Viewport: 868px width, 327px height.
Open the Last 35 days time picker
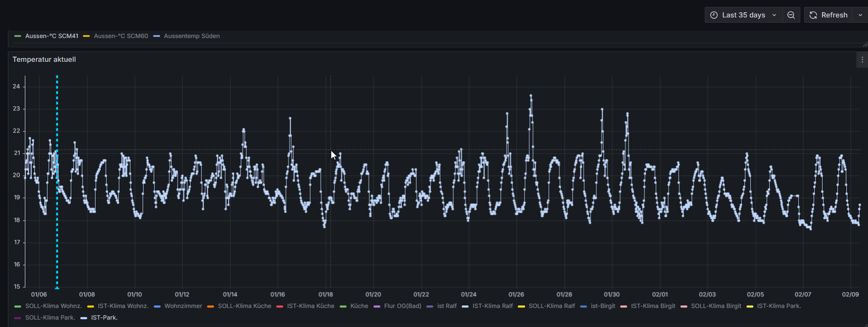point(743,15)
